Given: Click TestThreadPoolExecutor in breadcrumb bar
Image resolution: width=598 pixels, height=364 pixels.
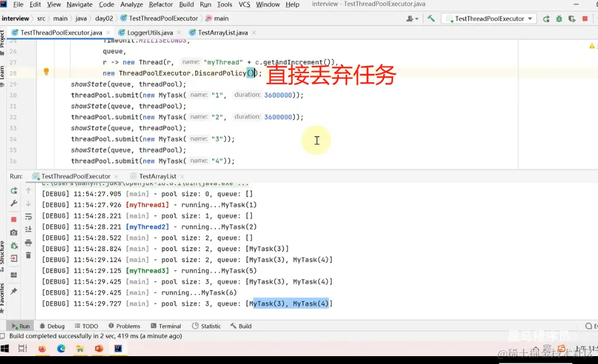Looking at the screenshot, I should 160,18.
